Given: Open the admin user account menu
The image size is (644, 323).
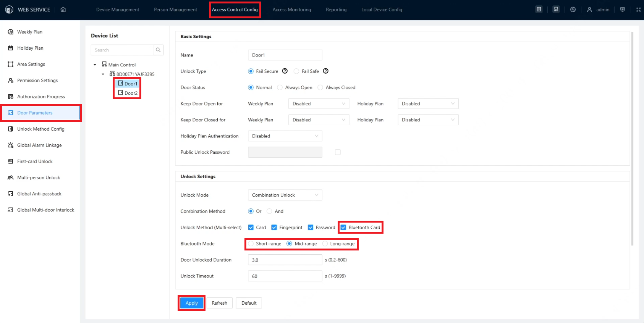Looking at the screenshot, I should 599,10.
